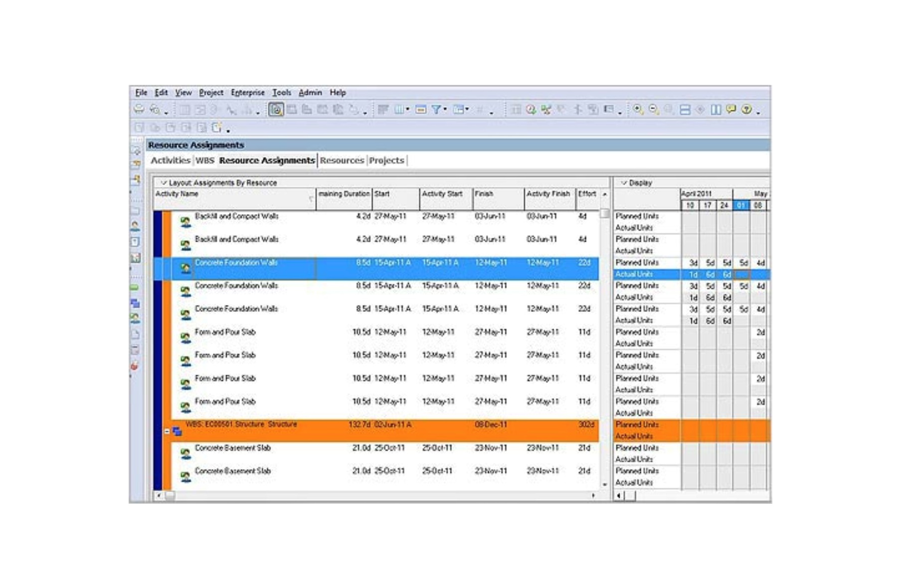Open the Help menu
This screenshot has width=901, height=588.
pos(338,93)
